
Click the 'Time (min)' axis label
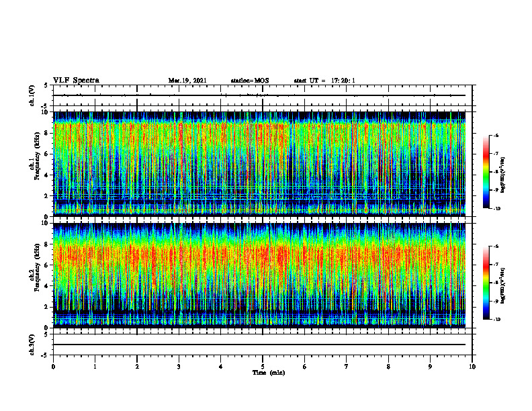coord(269,373)
